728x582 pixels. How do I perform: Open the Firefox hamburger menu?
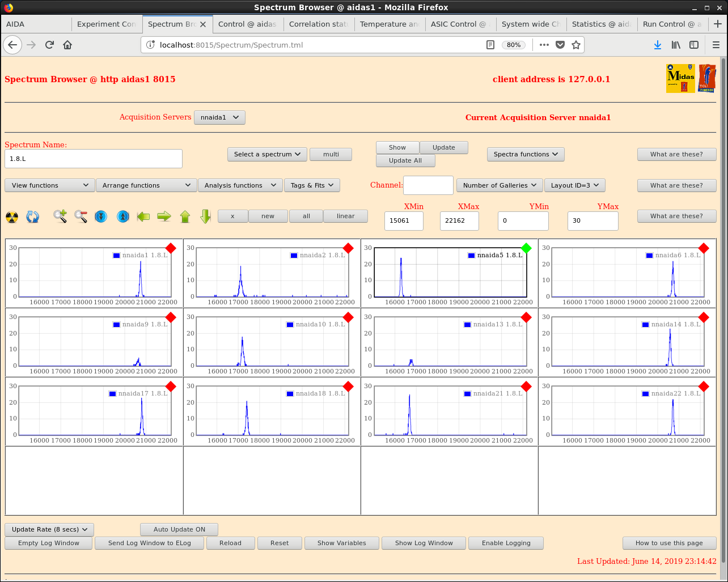point(716,45)
